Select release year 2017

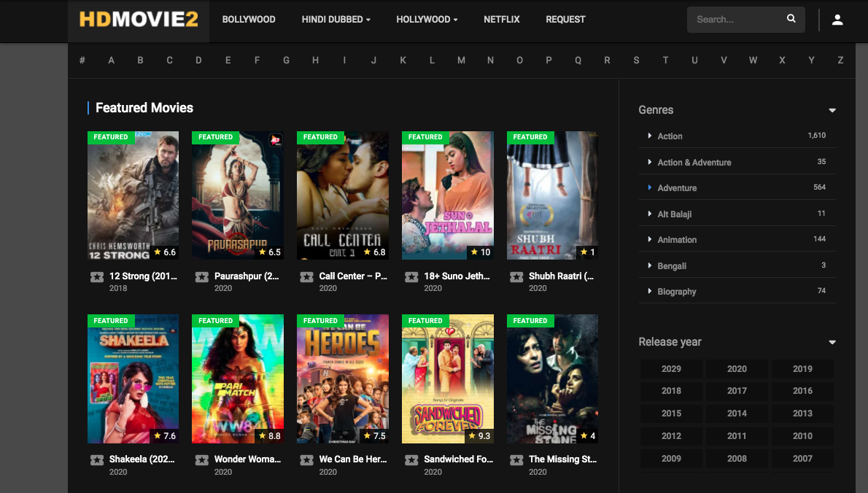coord(737,391)
